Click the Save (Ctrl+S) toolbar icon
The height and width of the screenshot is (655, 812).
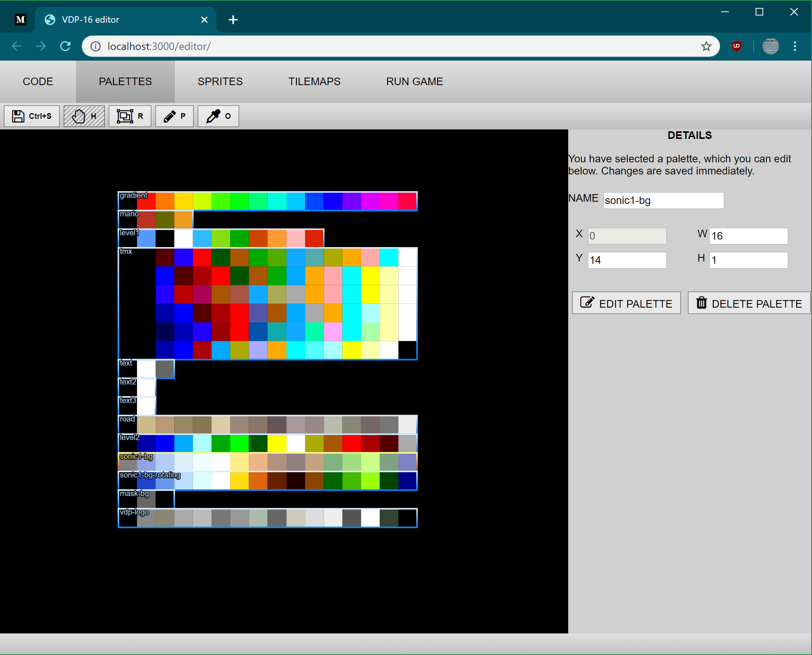point(31,116)
